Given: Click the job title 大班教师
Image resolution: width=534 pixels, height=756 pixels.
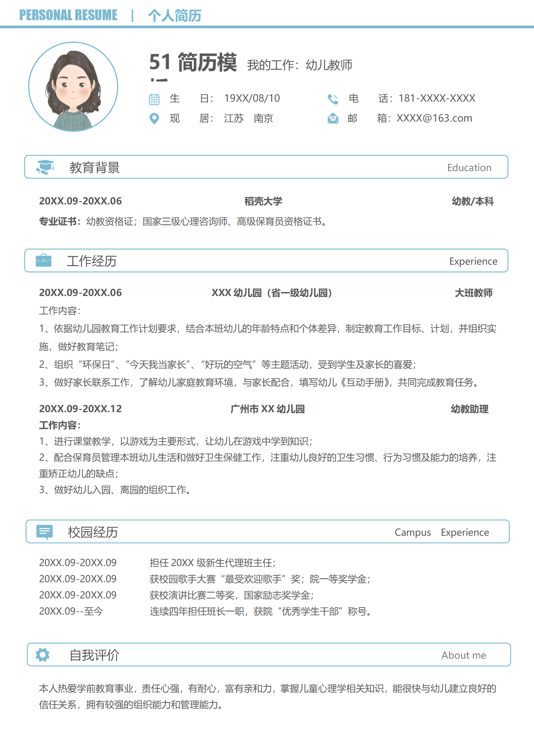Looking at the screenshot, I should point(473,293).
